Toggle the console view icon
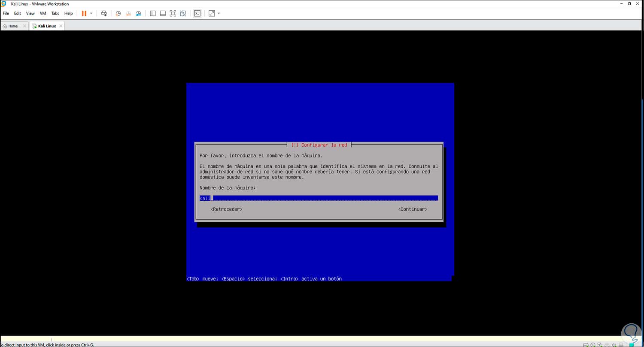Image resolution: width=644 pixels, height=347 pixels. [197, 13]
